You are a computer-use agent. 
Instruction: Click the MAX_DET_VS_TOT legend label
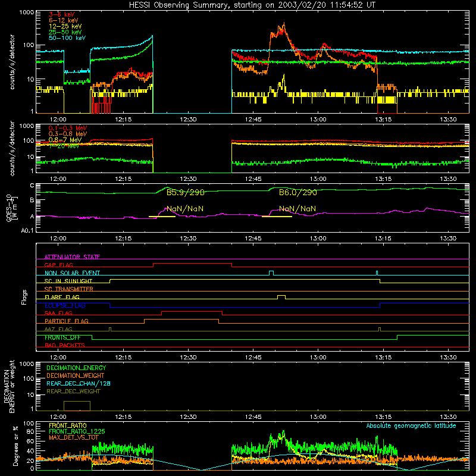point(74,437)
